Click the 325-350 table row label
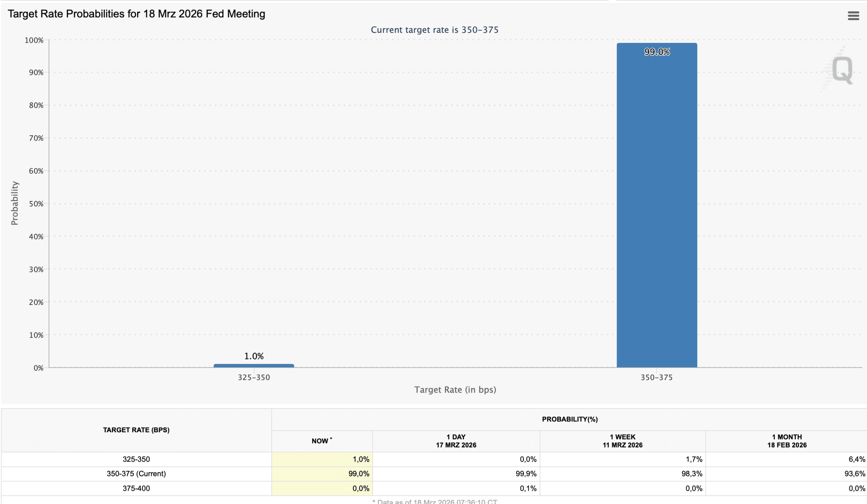 pyautogui.click(x=136, y=459)
